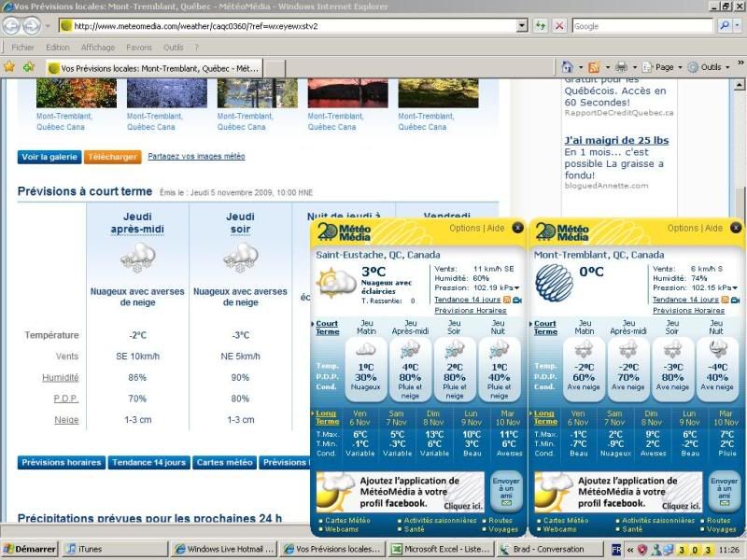Open iTunes from the taskbar
Image resolution: width=747 pixels, height=560 pixels.
[x=115, y=549]
